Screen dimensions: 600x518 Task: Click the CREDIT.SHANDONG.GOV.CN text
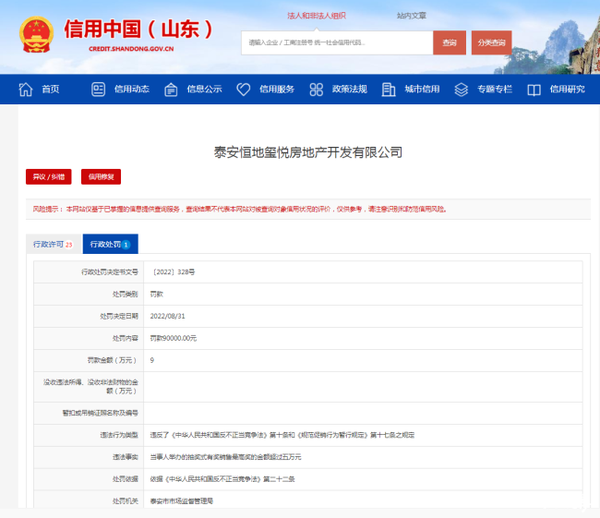(x=131, y=49)
